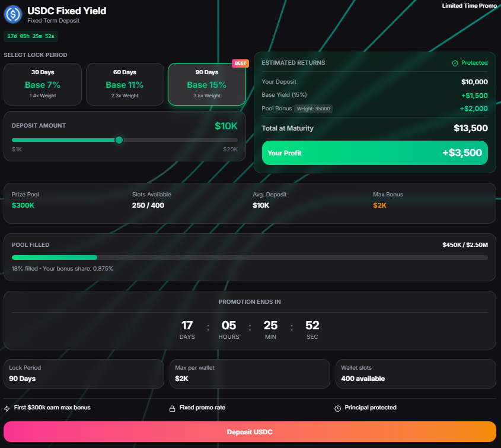Screen dimensions: 501x448
Task: Click the Fixed promo rate text
Action: click(202, 408)
